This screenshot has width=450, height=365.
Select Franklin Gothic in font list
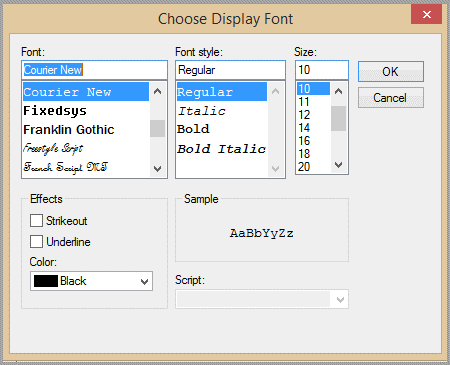tap(86, 129)
